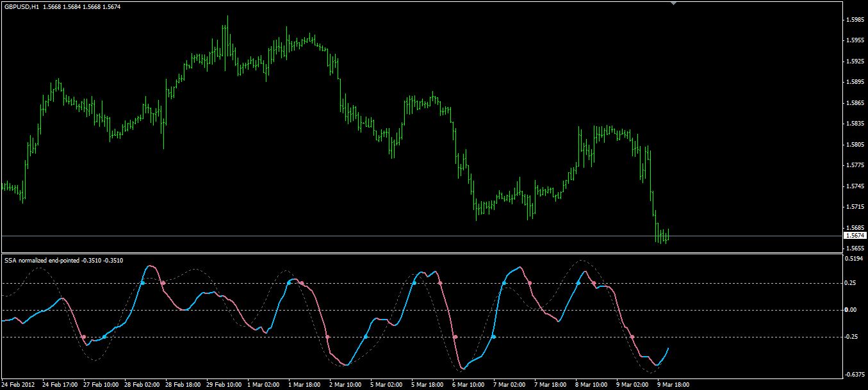Click the 5 Mar 02:00 time label
This screenshot has height=390, width=868.
tap(387, 386)
